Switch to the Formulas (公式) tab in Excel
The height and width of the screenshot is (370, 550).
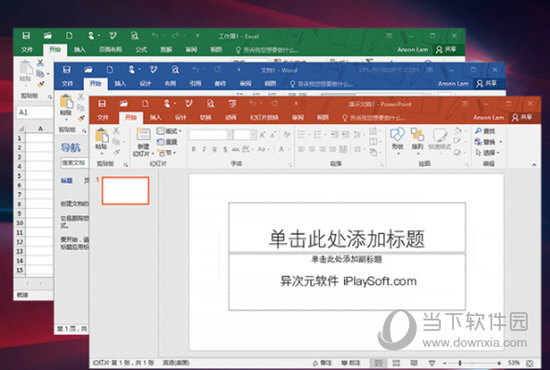click(141, 49)
